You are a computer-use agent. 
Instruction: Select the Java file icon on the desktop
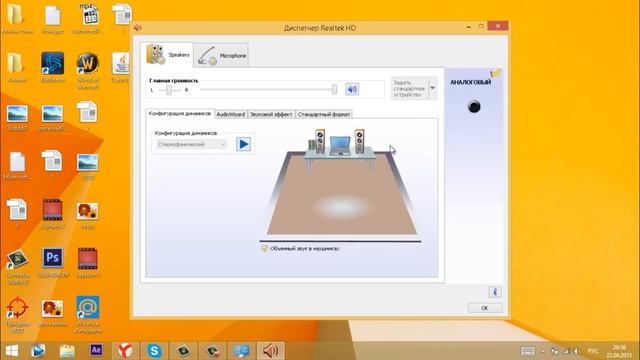[121, 68]
